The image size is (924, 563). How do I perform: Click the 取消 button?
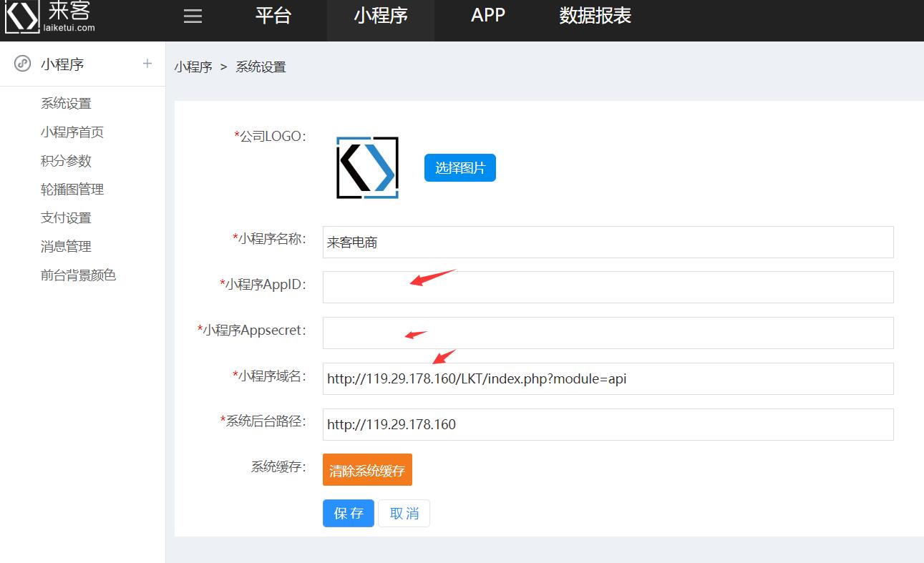[x=404, y=513]
